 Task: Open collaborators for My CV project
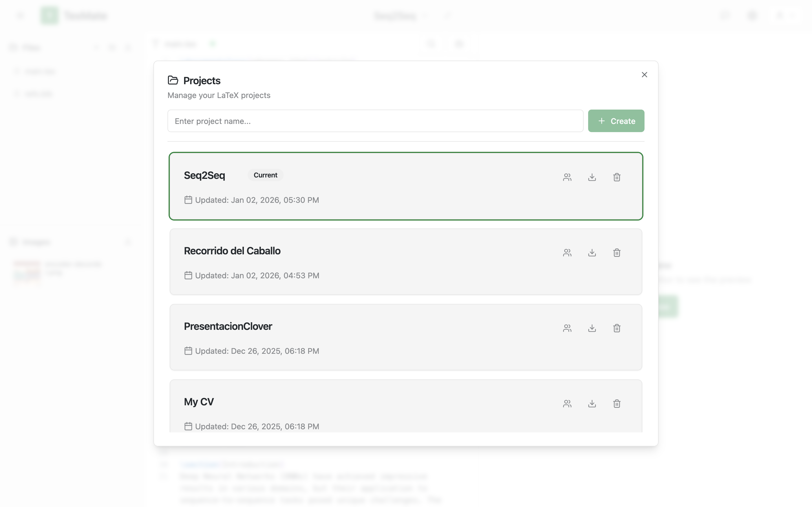click(x=567, y=403)
